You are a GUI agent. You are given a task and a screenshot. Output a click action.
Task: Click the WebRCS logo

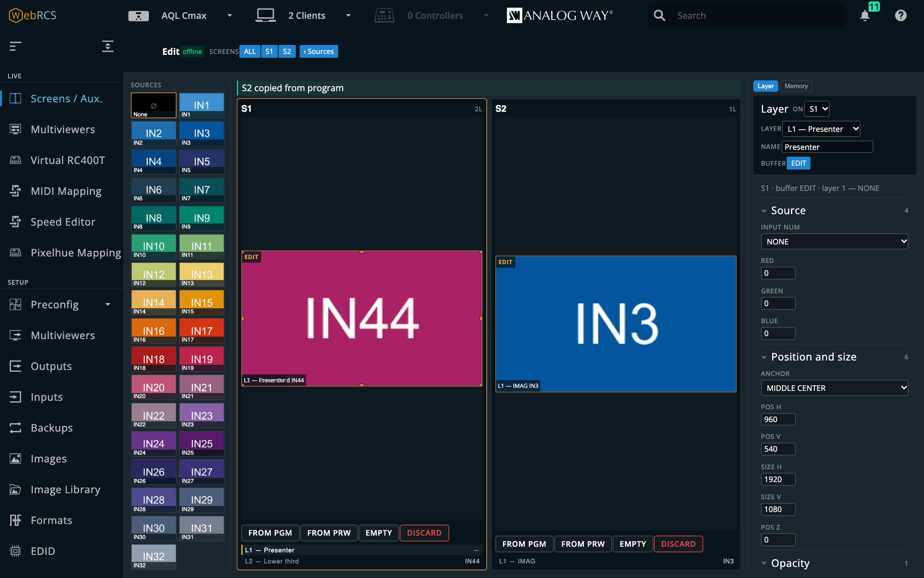(x=33, y=15)
